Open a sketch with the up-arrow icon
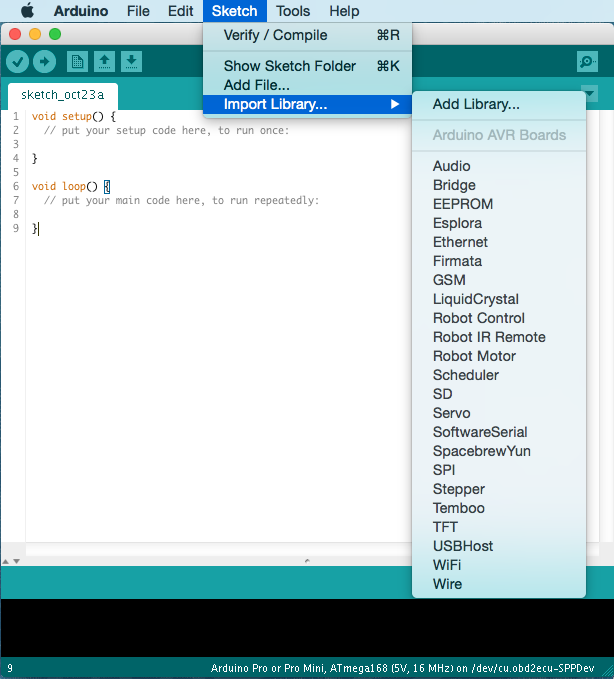Screen dimensions: 614x679 pyautogui.click(x=104, y=61)
